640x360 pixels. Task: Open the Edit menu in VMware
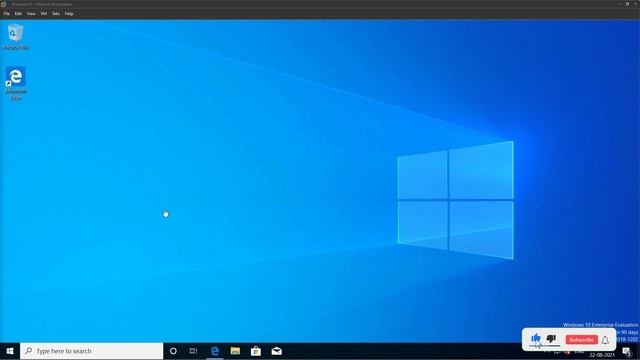click(x=18, y=13)
